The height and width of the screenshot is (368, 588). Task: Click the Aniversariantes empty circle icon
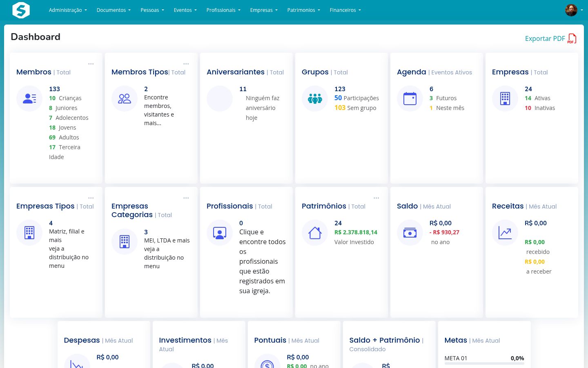(220, 99)
